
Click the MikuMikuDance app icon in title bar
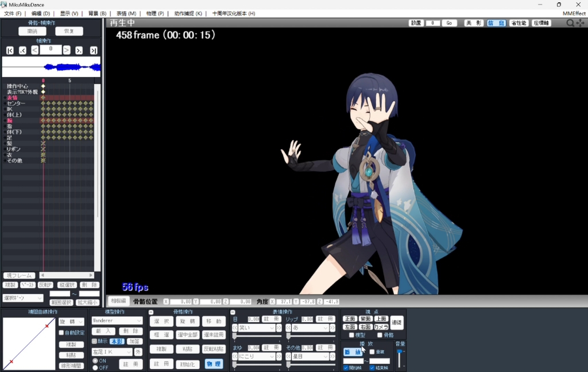pyautogui.click(x=4, y=5)
